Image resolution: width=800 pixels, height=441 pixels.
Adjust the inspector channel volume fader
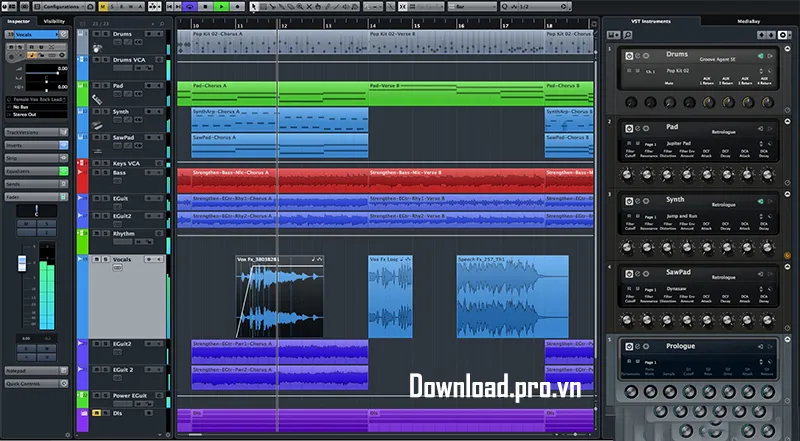click(22, 263)
